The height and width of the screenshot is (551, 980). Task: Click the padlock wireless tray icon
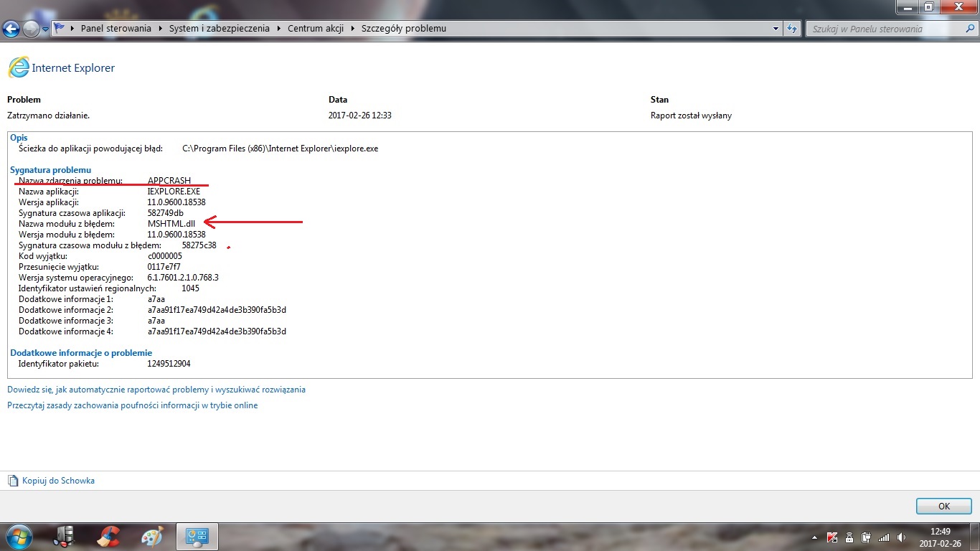(x=849, y=537)
